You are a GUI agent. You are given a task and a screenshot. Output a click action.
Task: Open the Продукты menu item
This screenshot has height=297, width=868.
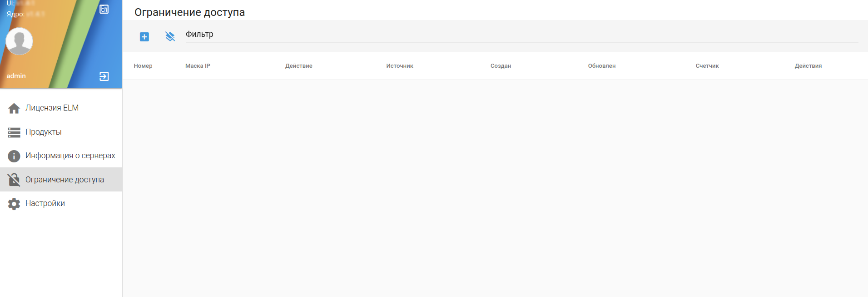tap(61, 132)
